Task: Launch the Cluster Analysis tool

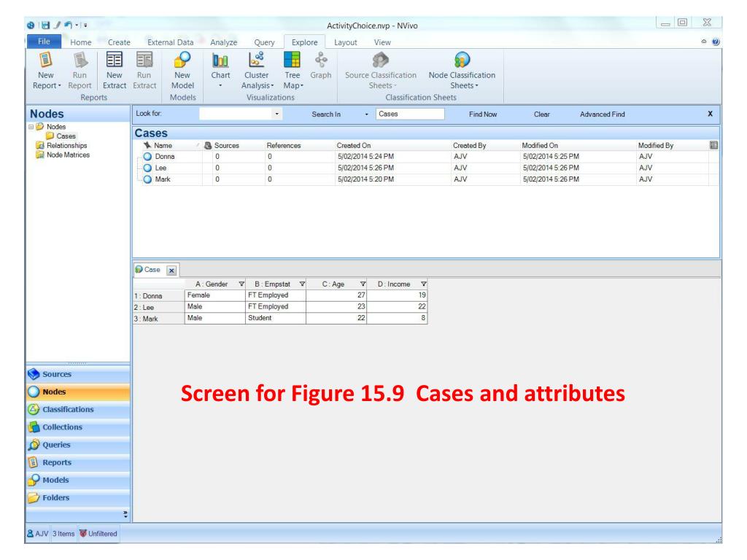Action: coord(258,71)
